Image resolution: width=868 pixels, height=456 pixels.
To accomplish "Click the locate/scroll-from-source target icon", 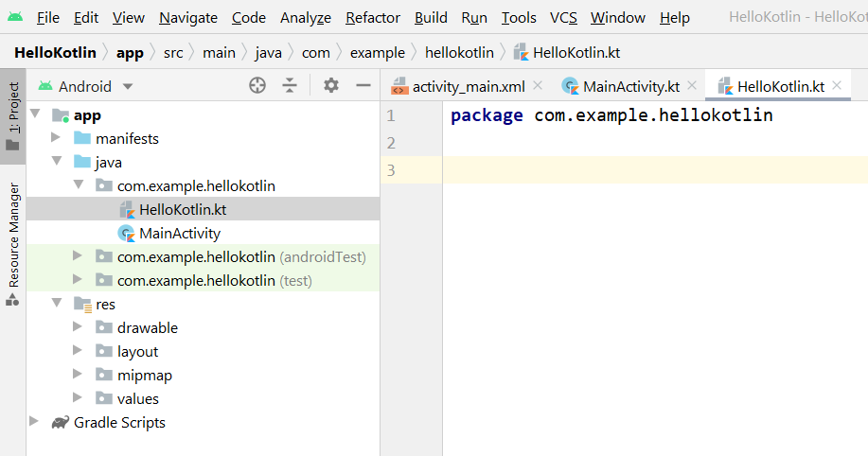I will (x=257, y=86).
